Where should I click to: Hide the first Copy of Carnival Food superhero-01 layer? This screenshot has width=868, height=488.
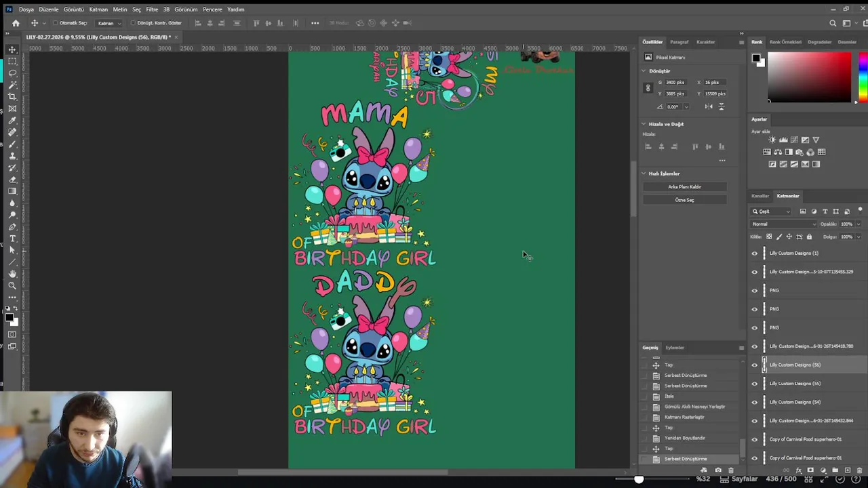point(755,439)
